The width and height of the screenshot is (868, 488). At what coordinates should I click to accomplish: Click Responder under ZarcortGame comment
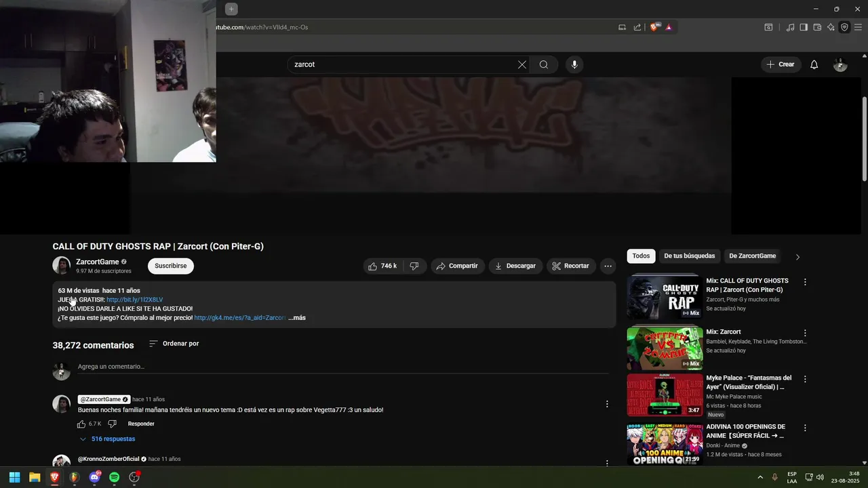(x=141, y=424)
